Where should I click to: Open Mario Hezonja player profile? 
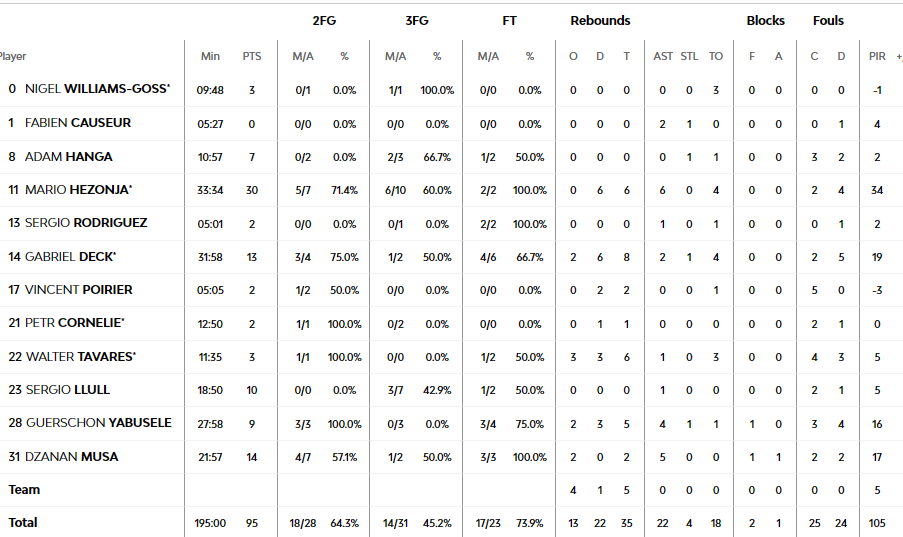[78, 190]
